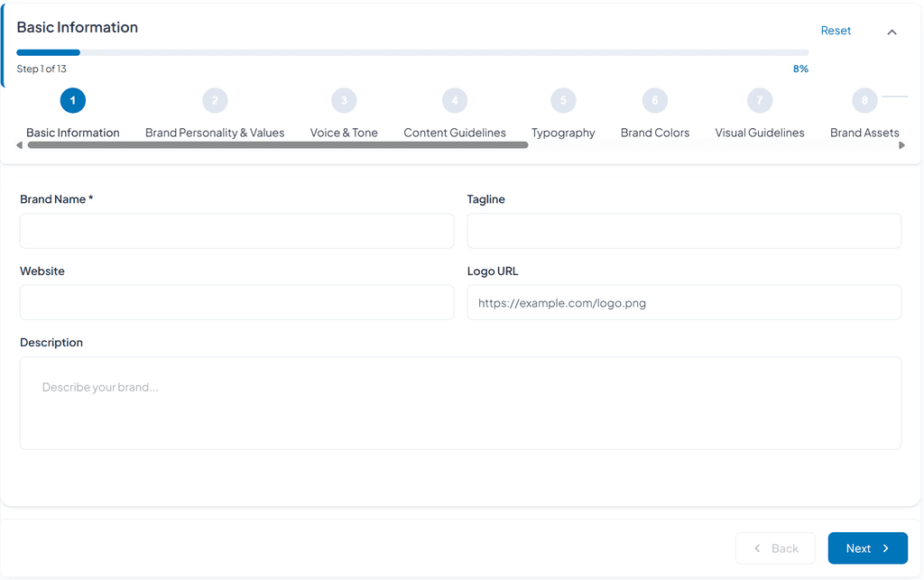Click the left arrow of stepper scrollbar
The height and width of the screenshot is (580, 924).
point(20,145)
